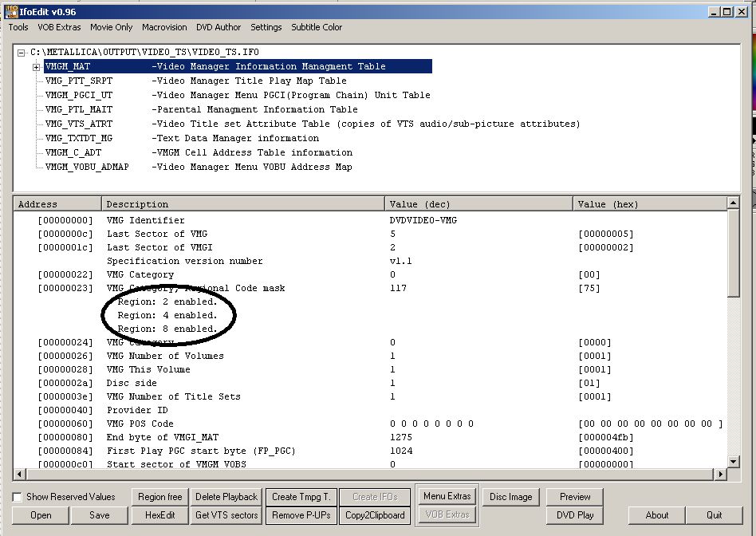Click the Quit button

point(714,515)
